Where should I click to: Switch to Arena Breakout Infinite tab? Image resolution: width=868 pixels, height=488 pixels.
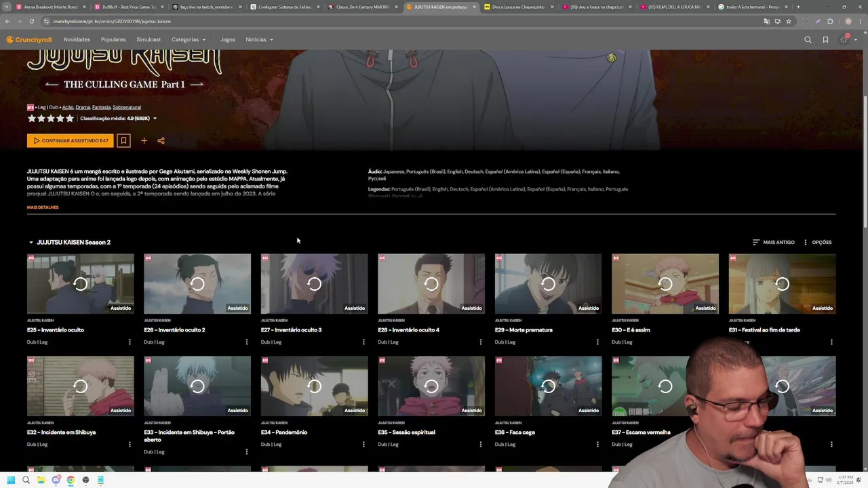[51, 7]
